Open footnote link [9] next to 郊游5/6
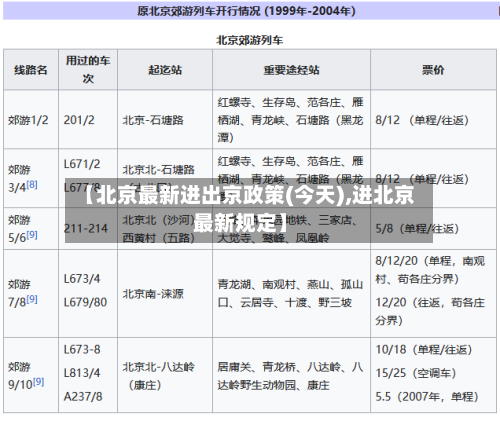This screenshot has height=421, width=500. coord(32,235)
